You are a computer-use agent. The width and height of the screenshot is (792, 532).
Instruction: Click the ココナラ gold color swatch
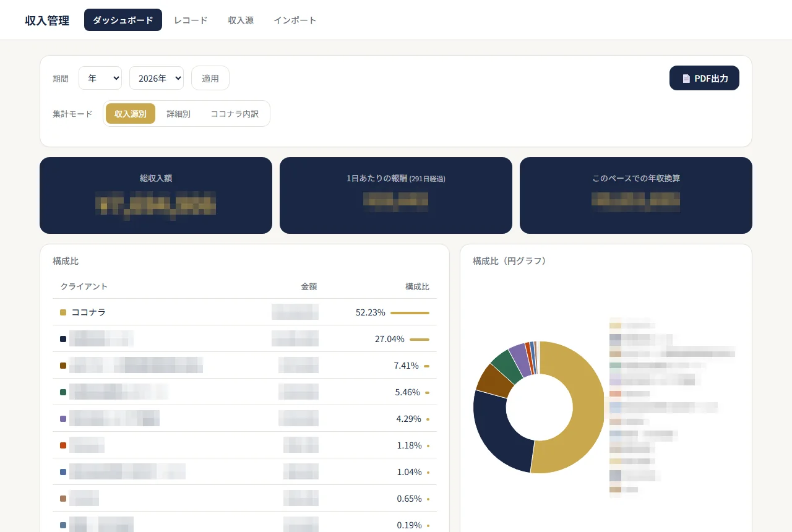coord(63,312)
